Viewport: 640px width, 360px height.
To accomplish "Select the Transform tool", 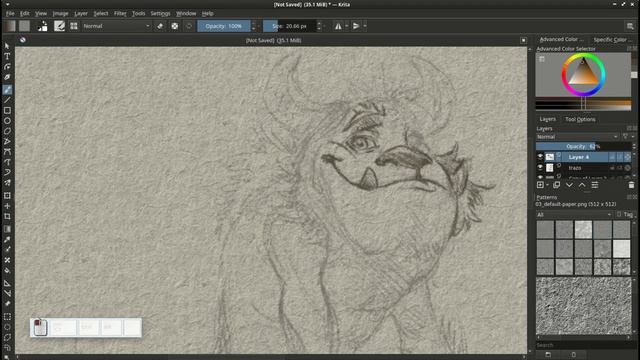I will click(7, 196).
